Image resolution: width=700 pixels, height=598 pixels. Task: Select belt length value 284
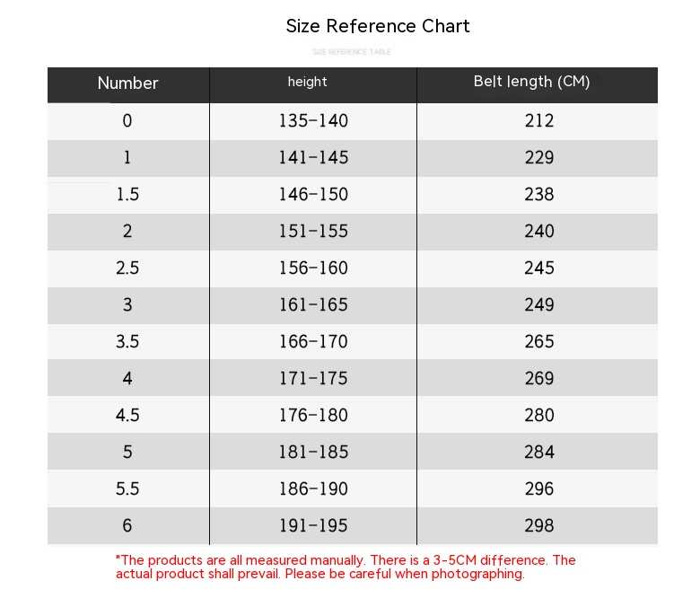(539, 452)
